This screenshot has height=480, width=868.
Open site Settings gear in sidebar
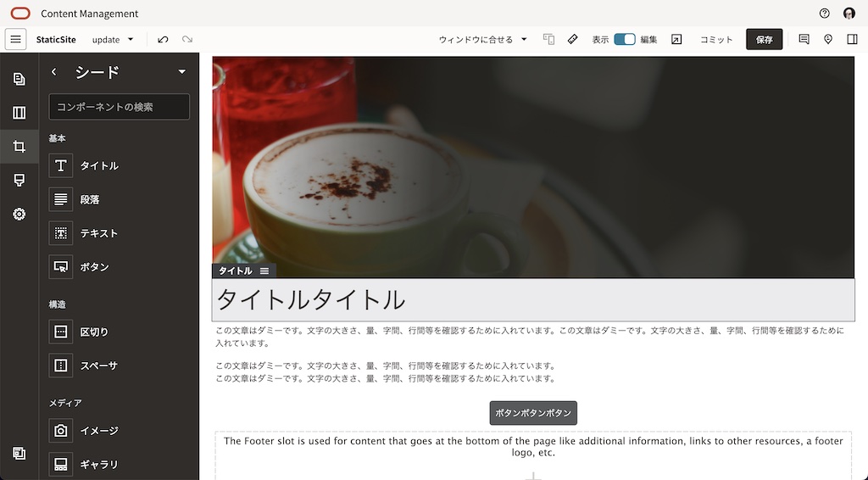[19, 215]
